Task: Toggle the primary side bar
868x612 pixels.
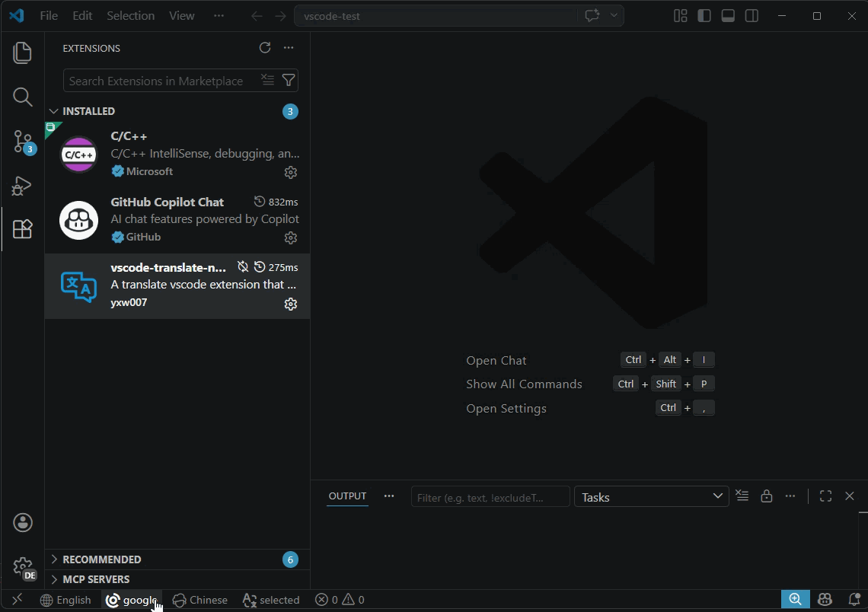Action: click(x=704, y=15)
